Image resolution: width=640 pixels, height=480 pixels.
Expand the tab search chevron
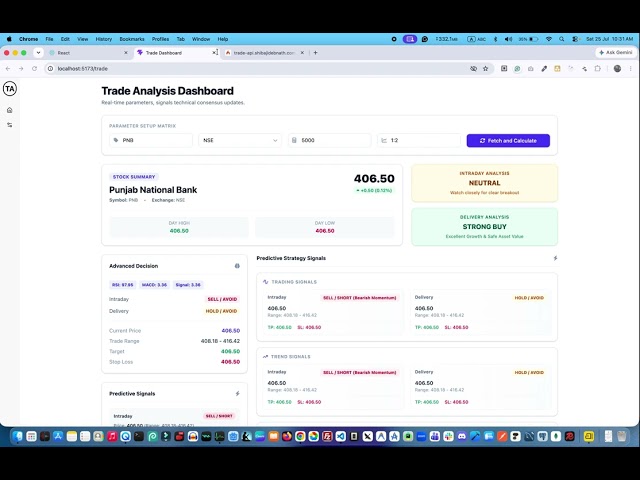pos(38,53)
